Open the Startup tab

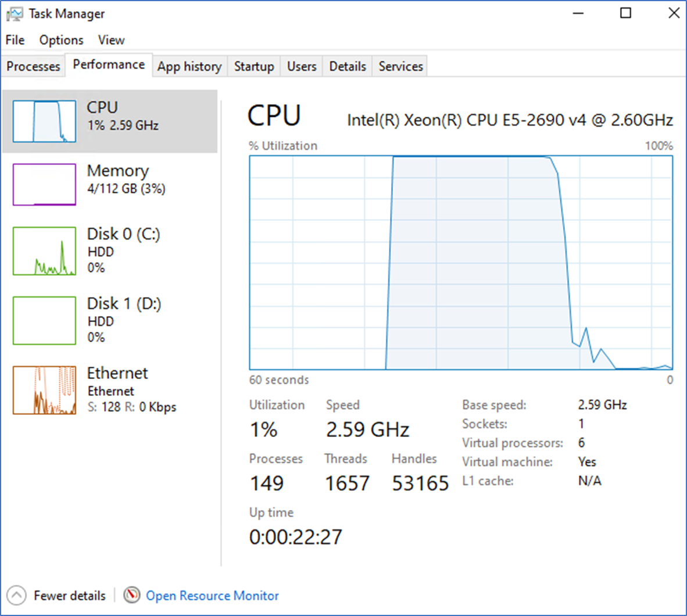click(254, 66)
